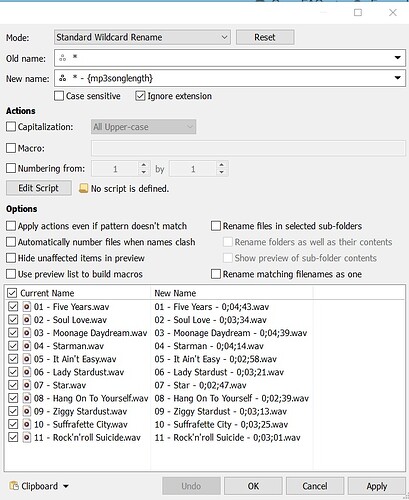Open the All Upper-case capitalization dropdown
The image size is (409, 500).
coord(143,127)
